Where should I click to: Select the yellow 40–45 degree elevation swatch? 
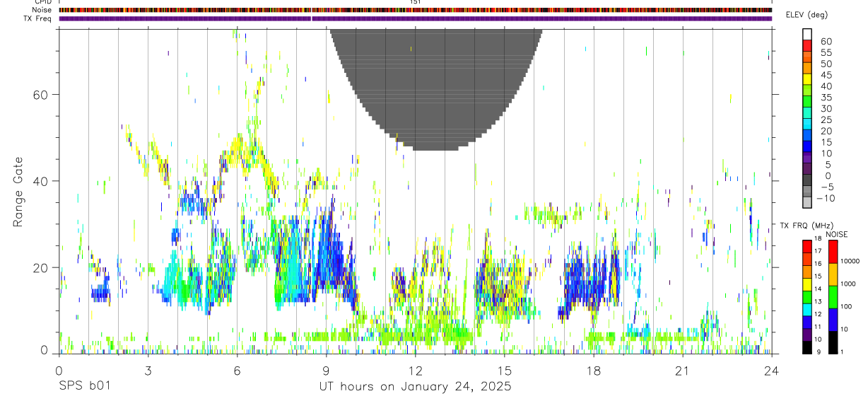(807, 80)
